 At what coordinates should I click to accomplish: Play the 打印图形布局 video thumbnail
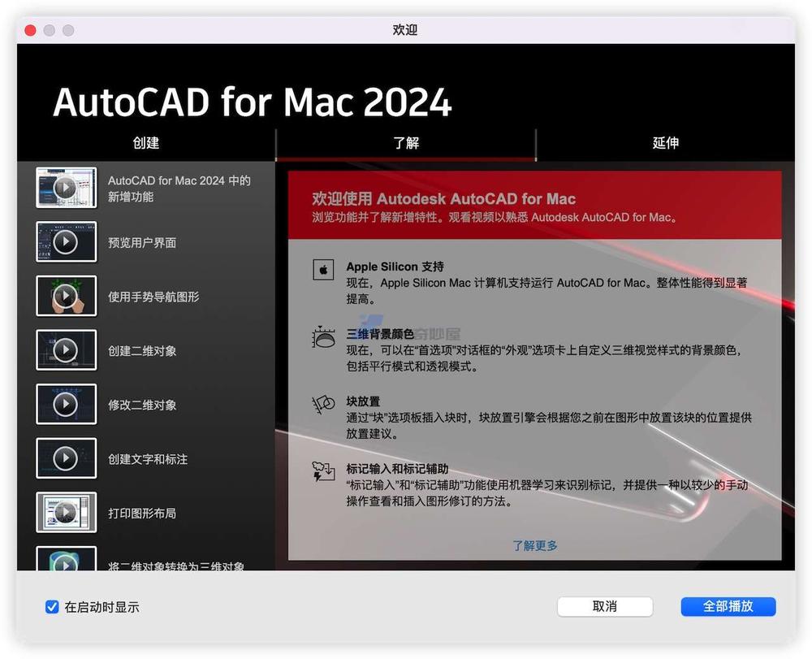point(67,513)
